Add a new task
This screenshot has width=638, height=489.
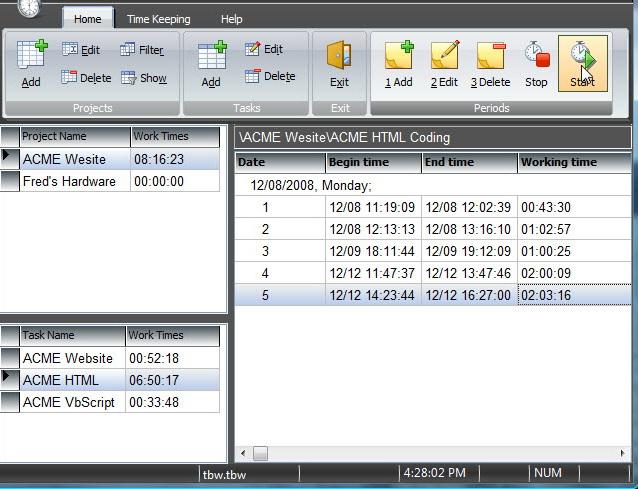pos(212,63)
